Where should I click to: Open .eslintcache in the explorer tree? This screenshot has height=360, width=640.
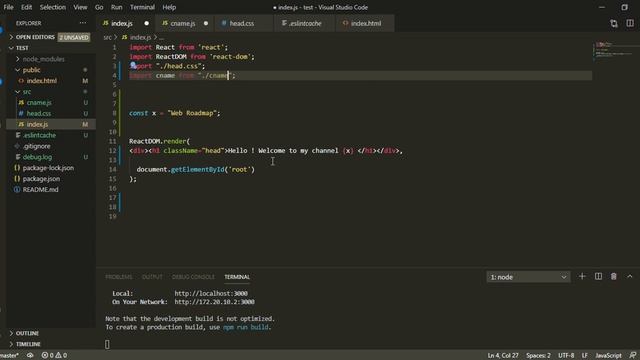click(51, 135)
